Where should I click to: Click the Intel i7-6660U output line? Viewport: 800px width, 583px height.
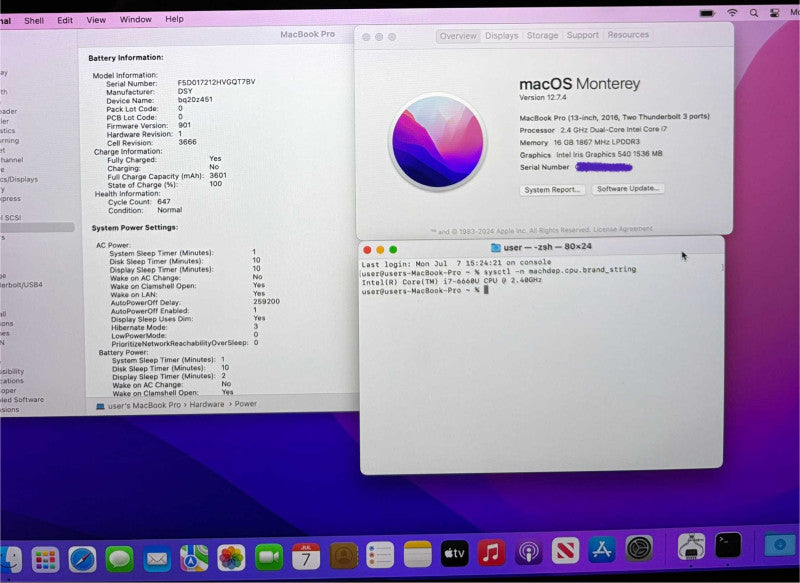coord(452,281)
